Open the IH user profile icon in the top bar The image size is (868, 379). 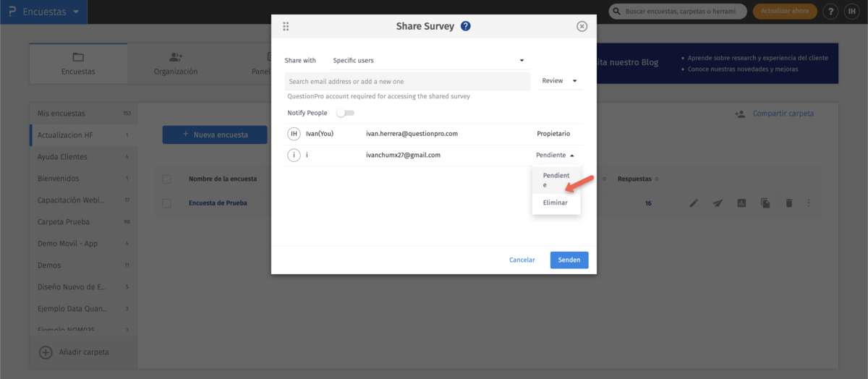point(852,12)
